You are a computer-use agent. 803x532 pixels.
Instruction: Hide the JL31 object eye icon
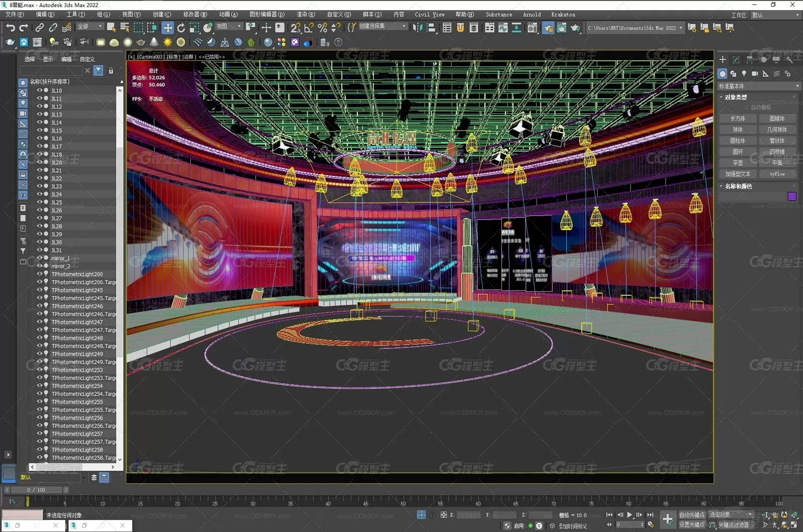pos(40,250)
